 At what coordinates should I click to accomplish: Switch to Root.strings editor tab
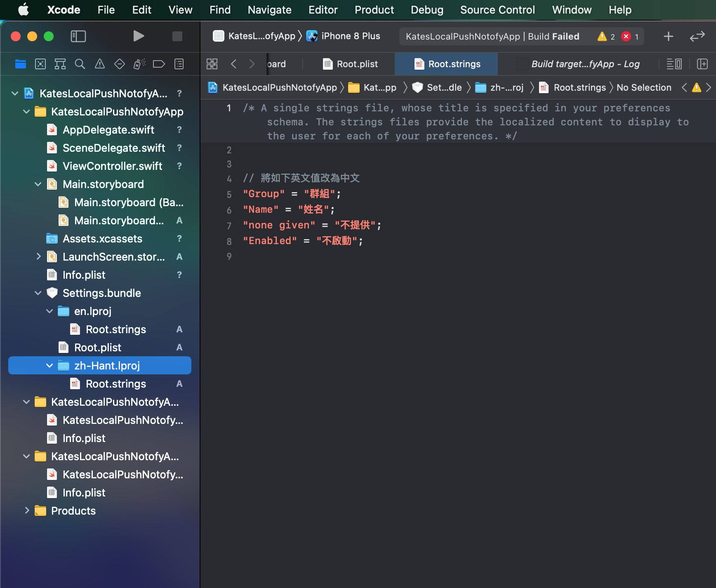(x=447, y=64)
